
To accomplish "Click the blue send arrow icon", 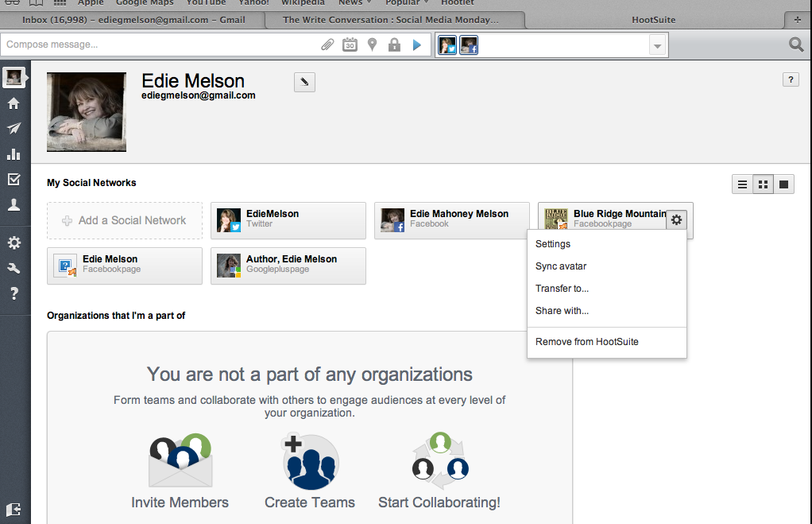I will pyautogui.click(x=417, y=45).
